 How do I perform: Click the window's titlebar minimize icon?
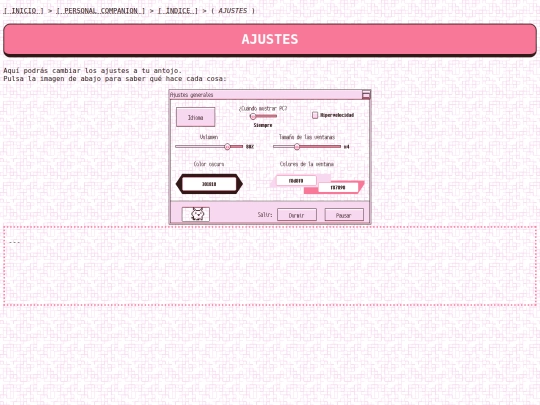(x=366, y=95)
